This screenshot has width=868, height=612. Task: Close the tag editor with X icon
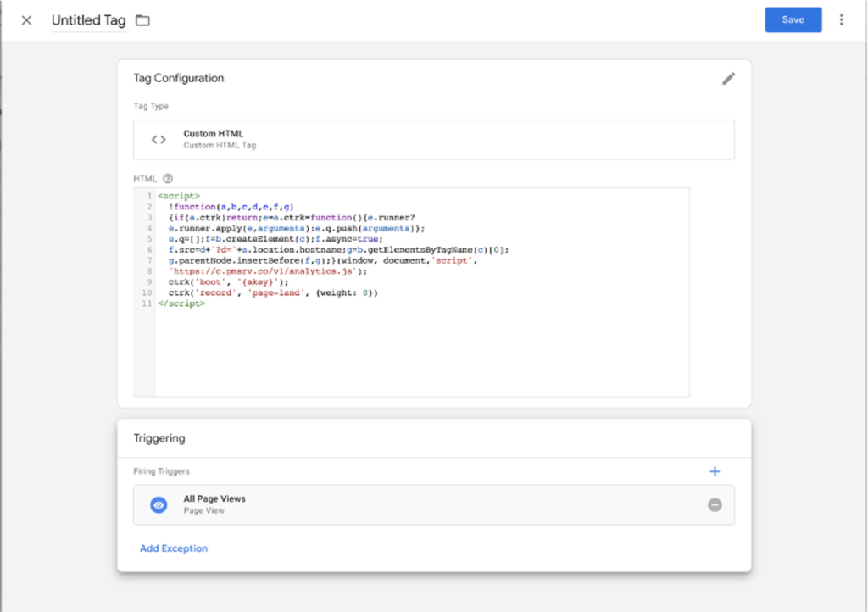pos(26,20)
